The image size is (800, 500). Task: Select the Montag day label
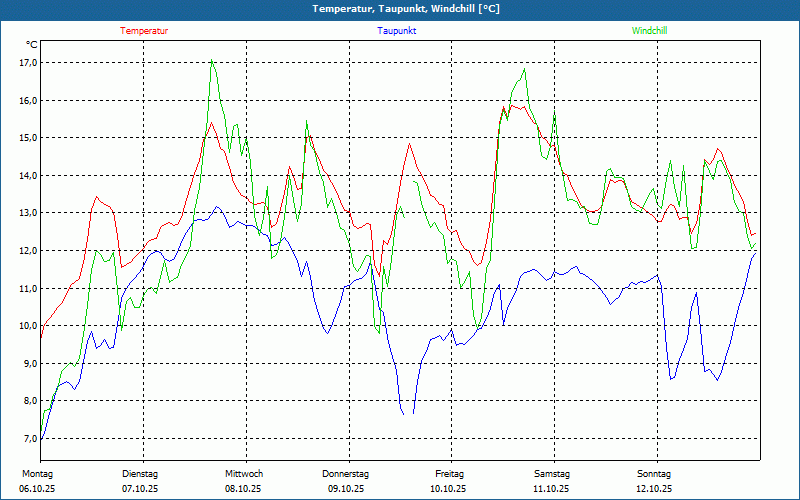36,473
